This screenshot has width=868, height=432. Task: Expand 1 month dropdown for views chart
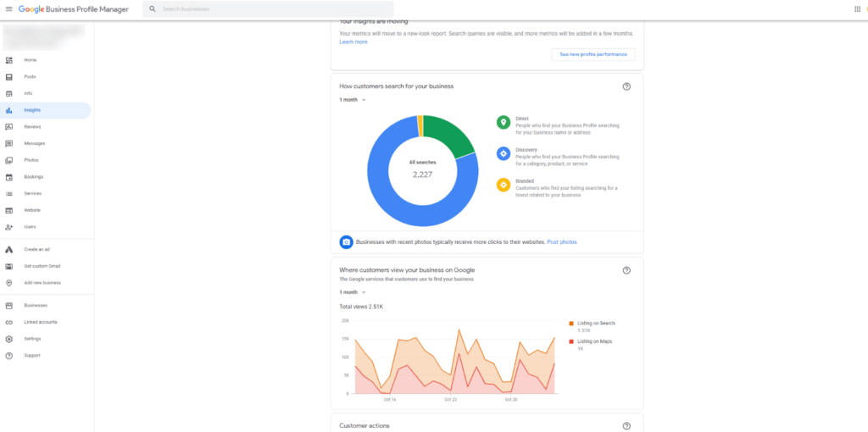click(x=353, y=292)
